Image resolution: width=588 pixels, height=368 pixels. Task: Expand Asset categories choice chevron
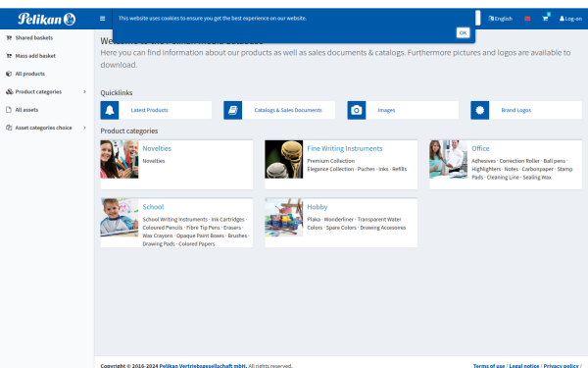(x=84, y=128)
